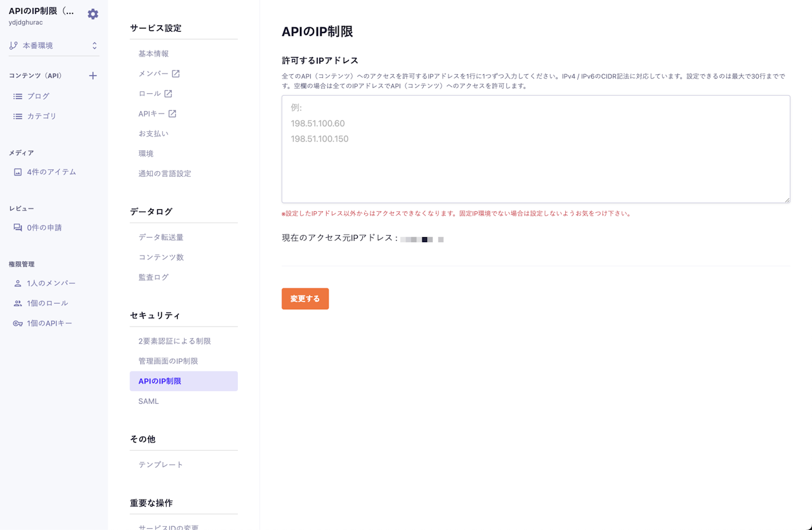Click the person icon beside 1人のメンバー
812x530 pixels.
click(x=18, y=283)
